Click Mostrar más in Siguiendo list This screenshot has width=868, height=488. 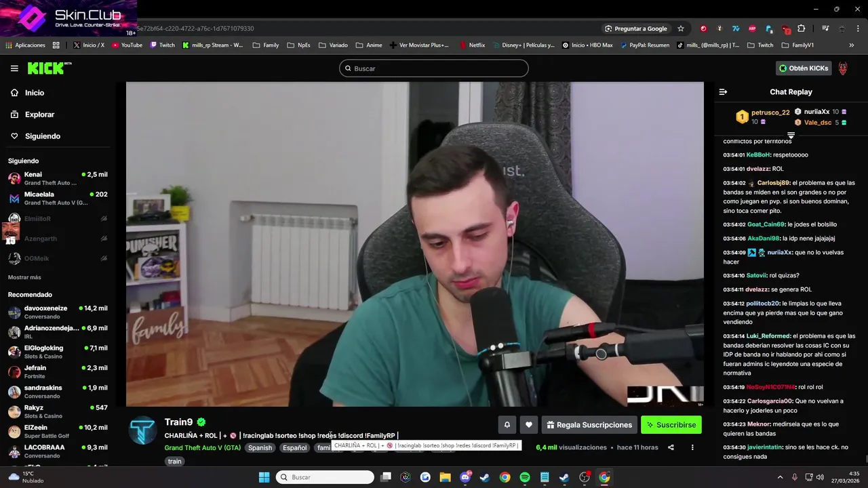pyautogui.click(x=24, y=277)
